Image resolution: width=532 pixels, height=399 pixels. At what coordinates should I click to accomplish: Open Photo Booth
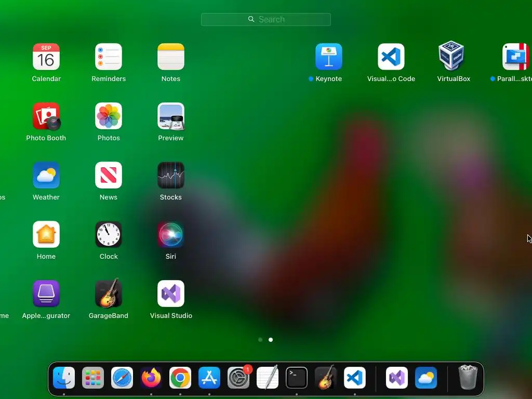tap(46, 116)
